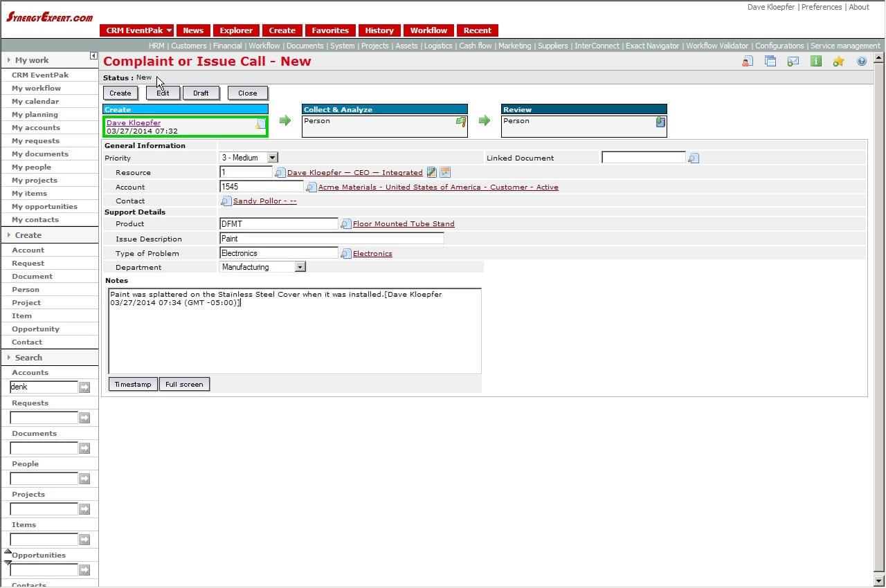Open the News tab
Image resolution: width=886 pixels, height=588 pixels.
click(193, 30)
